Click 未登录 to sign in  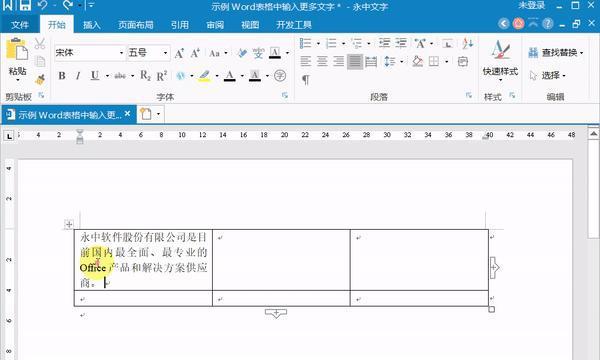(x=532, y=5)
